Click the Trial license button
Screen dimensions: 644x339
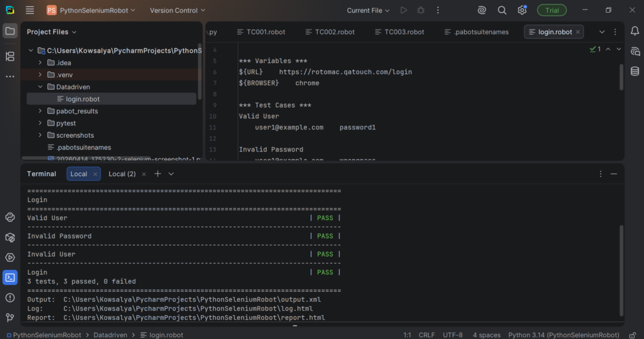(552, 11)
